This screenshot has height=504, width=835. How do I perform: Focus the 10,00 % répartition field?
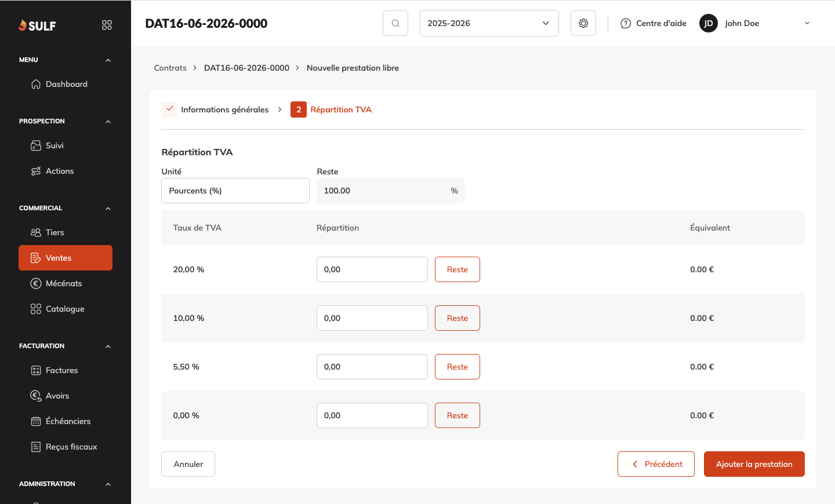pos(372,318)
